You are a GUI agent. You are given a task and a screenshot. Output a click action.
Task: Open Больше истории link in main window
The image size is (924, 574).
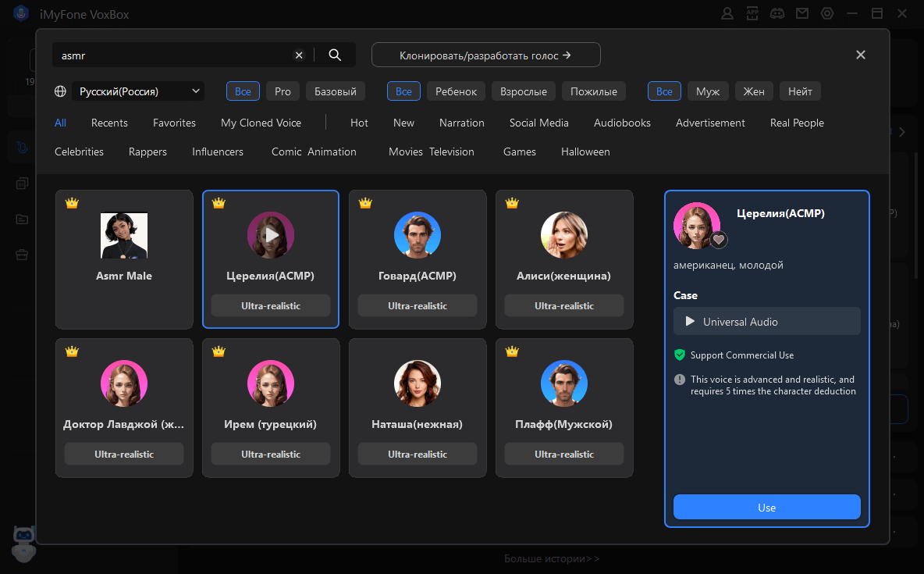coord(552,558)
